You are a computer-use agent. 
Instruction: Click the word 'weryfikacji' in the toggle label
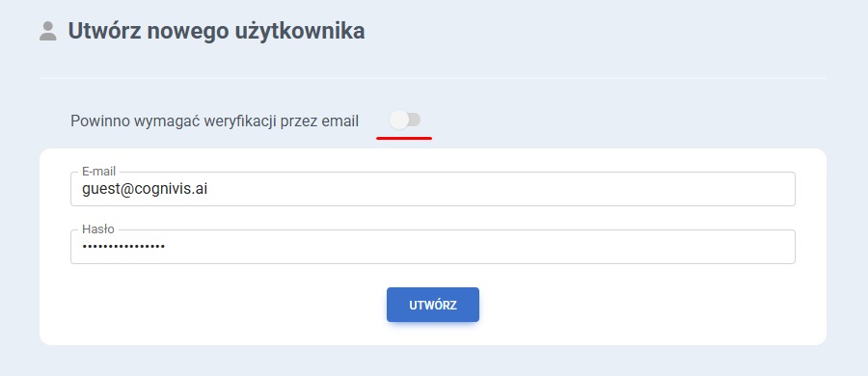pos(243,121)
